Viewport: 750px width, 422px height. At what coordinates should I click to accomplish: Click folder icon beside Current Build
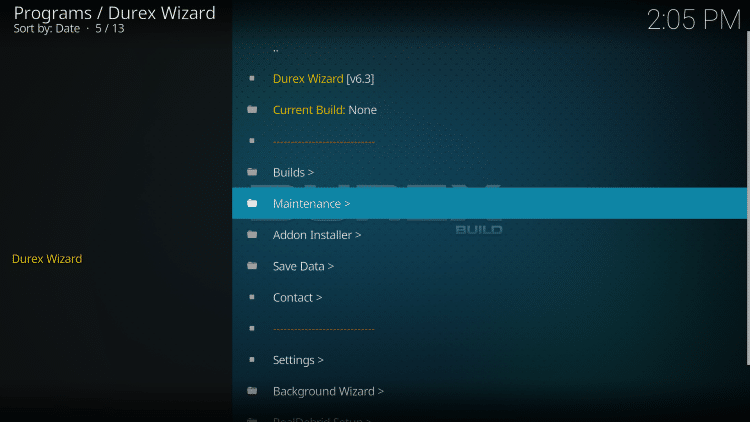point(252,110)
